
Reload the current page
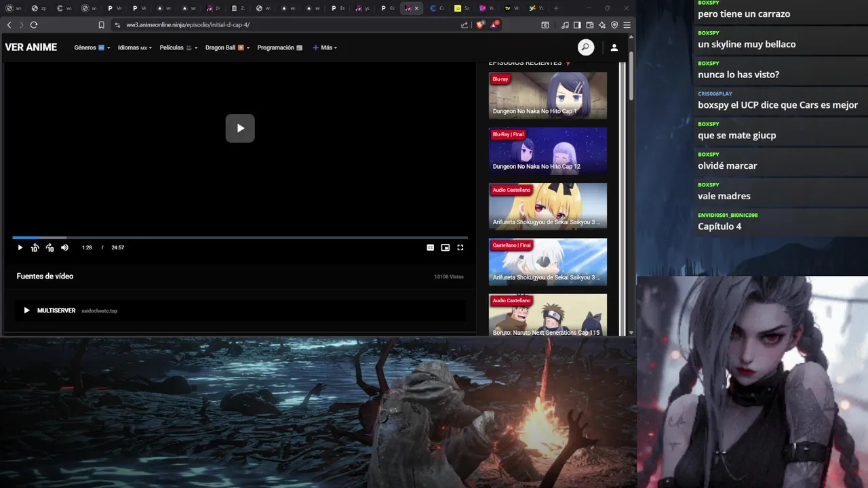[34, 25]
